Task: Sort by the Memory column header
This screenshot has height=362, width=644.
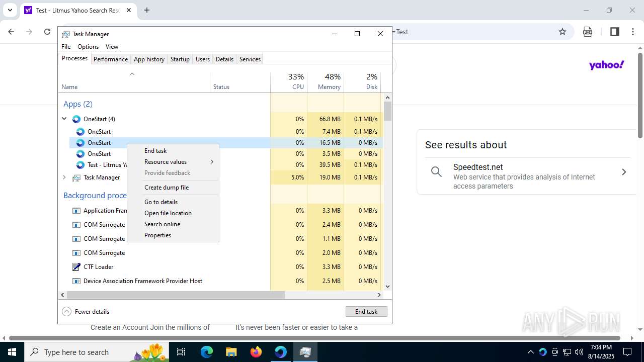Action: tap(326, 82)
